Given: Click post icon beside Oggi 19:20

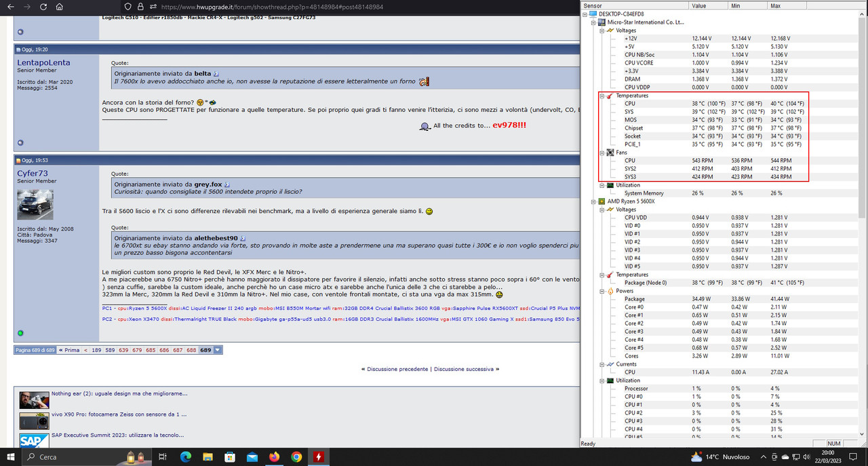Looking at the screenshot, I should [19, 49].
